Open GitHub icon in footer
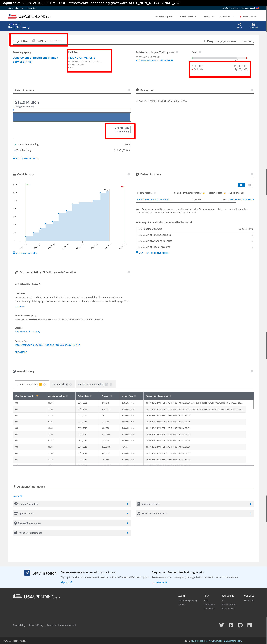The width and height of the screenshot is (267, 644). pyautogui.click(x=240, y=625)
